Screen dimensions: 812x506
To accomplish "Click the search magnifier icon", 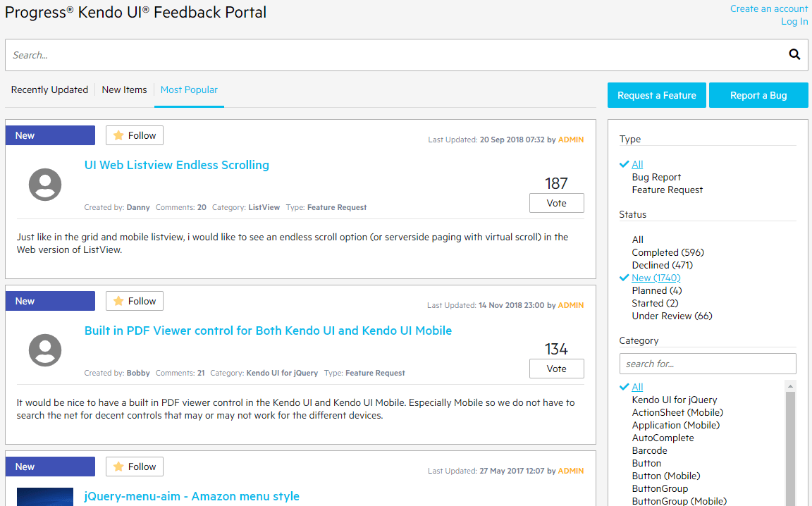I will point(794,54).
